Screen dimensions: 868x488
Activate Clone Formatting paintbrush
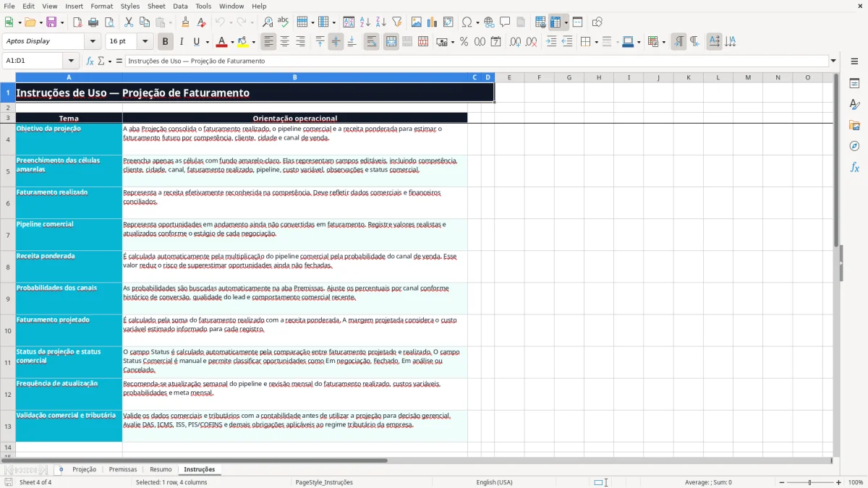pos(186,22)
